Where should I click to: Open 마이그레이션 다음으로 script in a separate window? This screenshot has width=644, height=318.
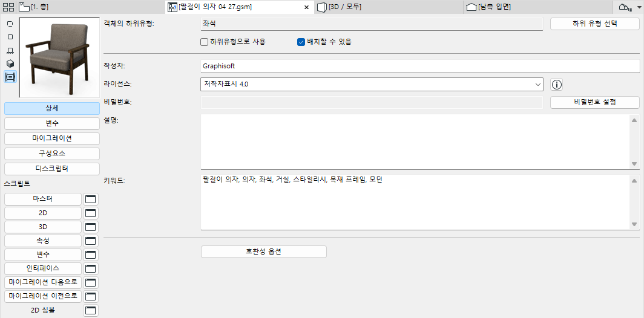click(90, 283)
